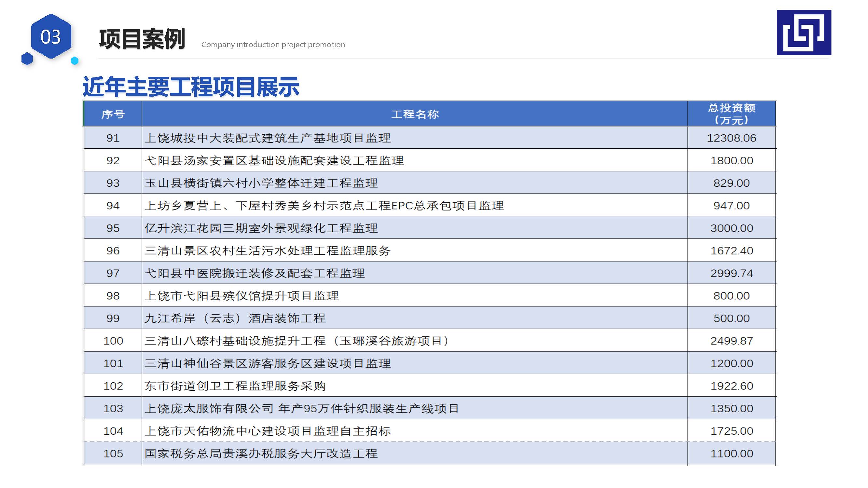Viewport: 868px width, 488px height.
Task: Select amount cell 500.00
Action: 732,318
